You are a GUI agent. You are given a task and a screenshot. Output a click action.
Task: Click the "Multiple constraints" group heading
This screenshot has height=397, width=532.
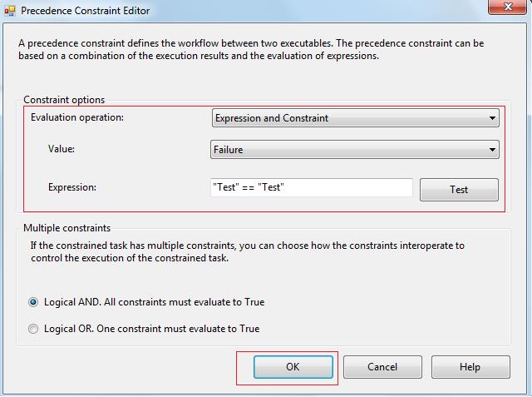66,228
